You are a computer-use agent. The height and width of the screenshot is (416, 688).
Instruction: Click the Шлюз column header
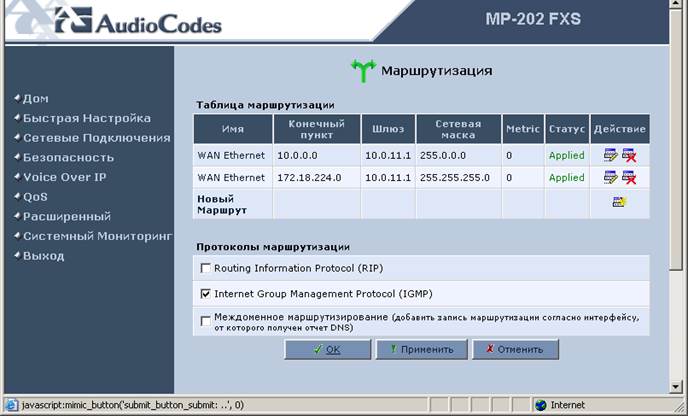[388, 129]
